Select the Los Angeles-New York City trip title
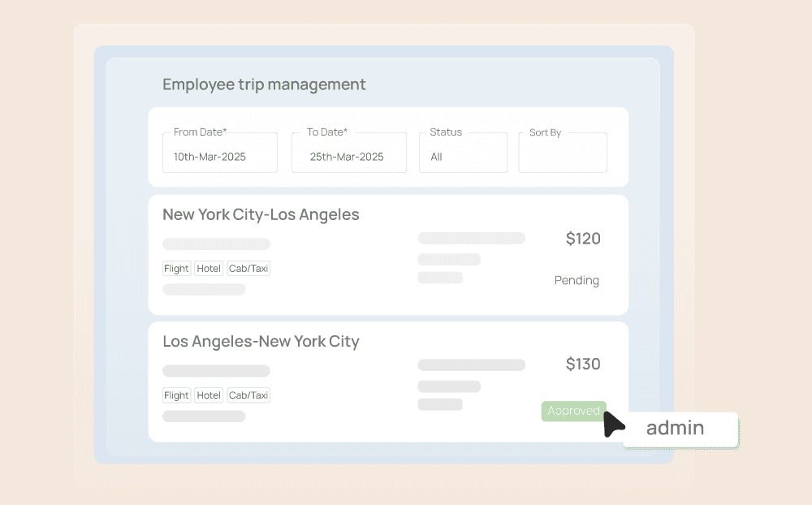 tap(261, 342)
